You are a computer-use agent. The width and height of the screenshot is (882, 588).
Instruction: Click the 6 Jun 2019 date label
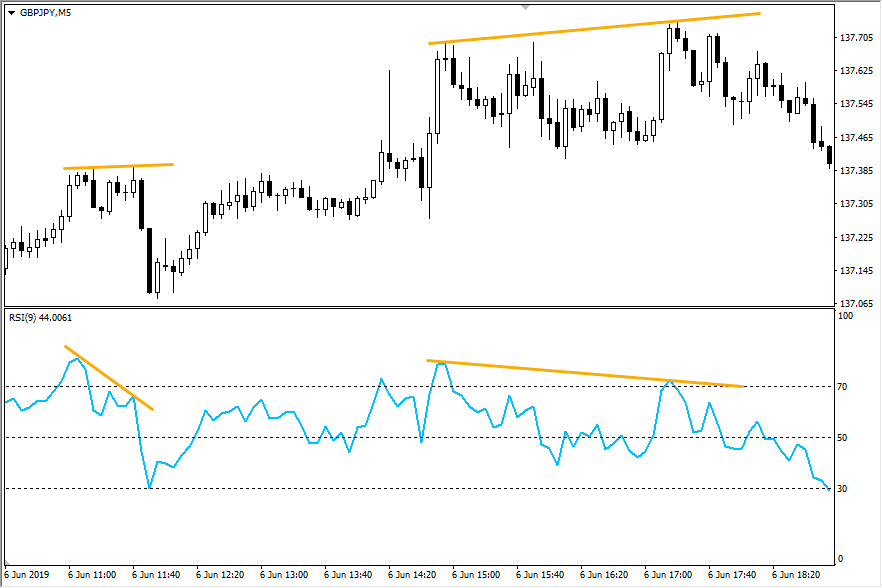point(27,576)
